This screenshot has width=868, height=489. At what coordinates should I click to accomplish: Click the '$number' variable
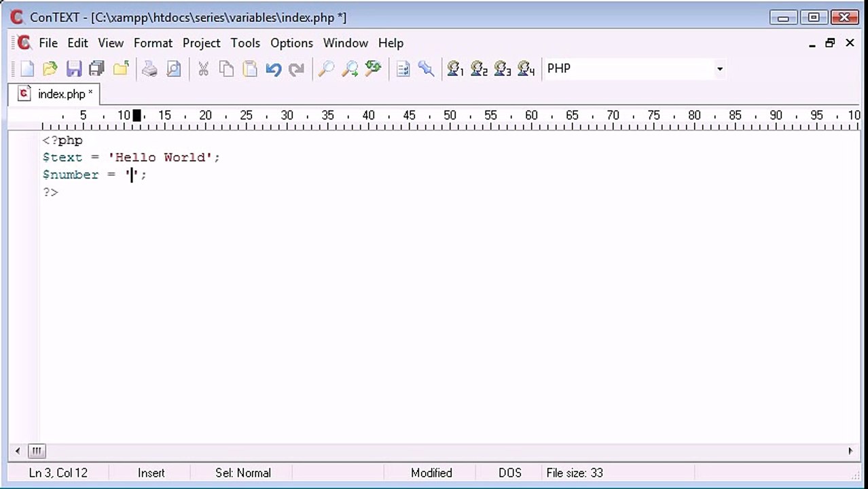[x=71, y=175]
